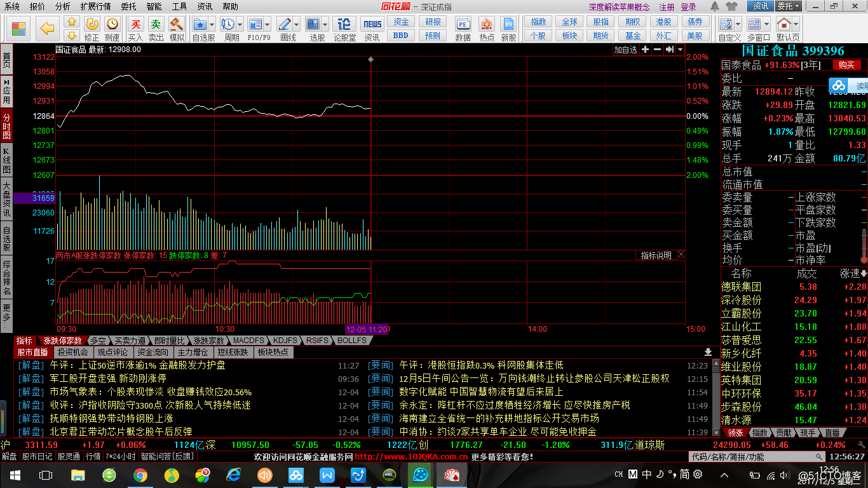Open the 扩展行情 menu
Screen dimensions: 868x488
95,6
